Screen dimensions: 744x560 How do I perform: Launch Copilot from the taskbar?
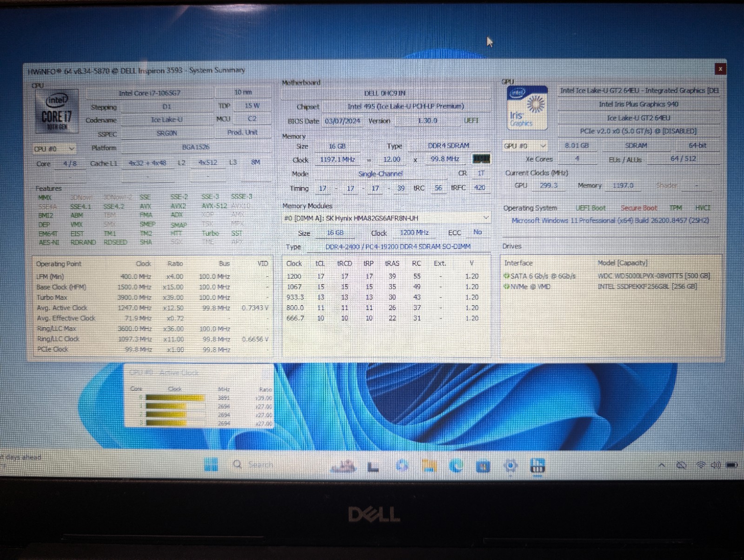tap(402, 465)
